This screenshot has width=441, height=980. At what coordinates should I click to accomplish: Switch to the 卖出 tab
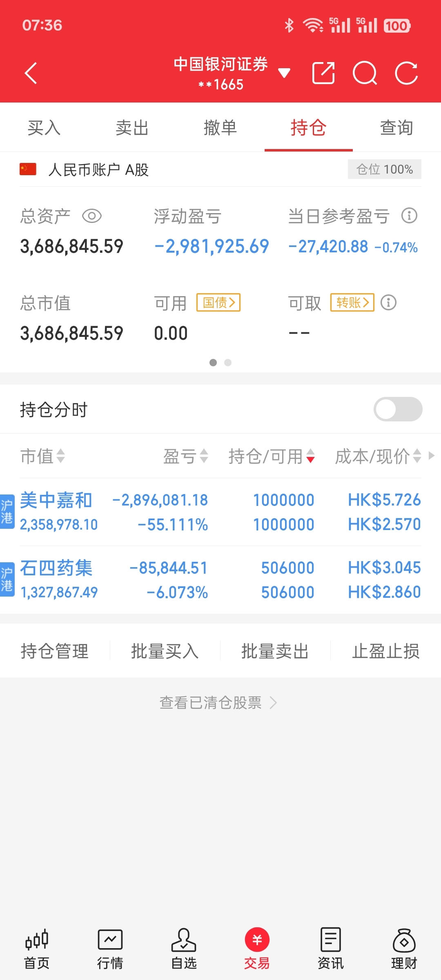coord(132,128)
